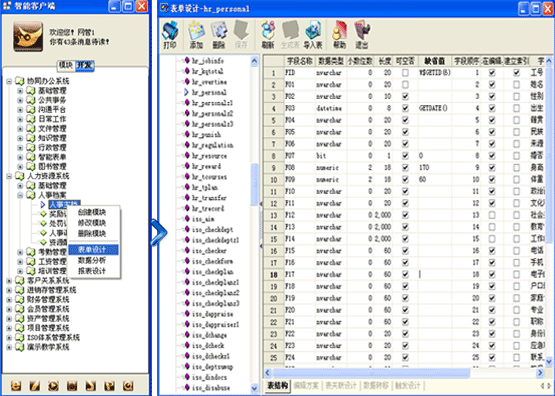This screenshot has width=555, height=396.
Task: Select iso_checkform in the table list
Action: [x=212, y=261]
